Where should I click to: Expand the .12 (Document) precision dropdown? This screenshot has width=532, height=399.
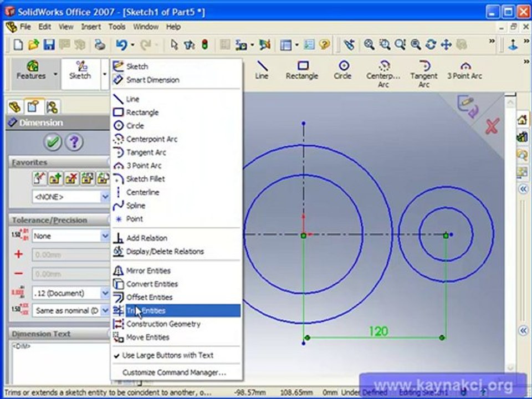[105, 293]
